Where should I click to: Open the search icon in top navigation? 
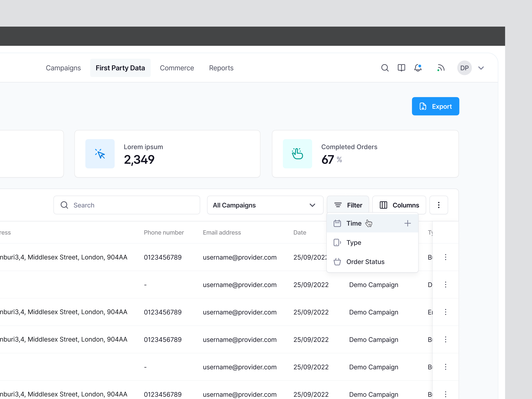tap(385, 68)
